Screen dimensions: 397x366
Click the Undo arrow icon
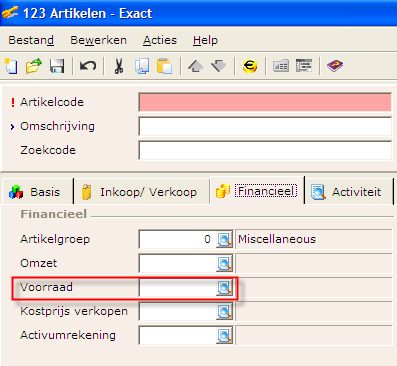88,66
